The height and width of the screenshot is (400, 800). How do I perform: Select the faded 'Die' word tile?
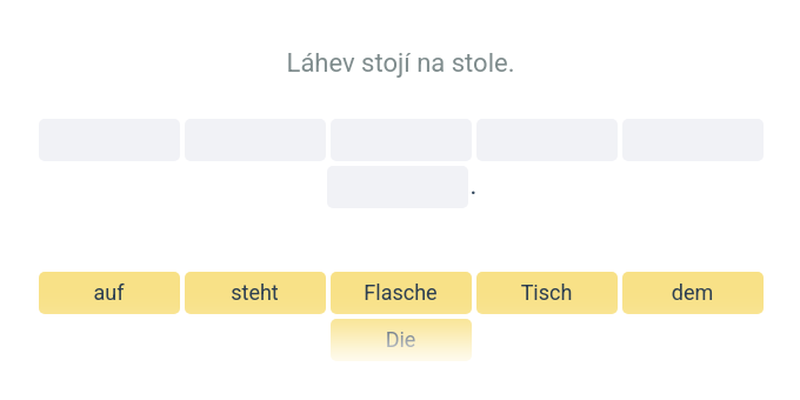click(x=401, y=340)
